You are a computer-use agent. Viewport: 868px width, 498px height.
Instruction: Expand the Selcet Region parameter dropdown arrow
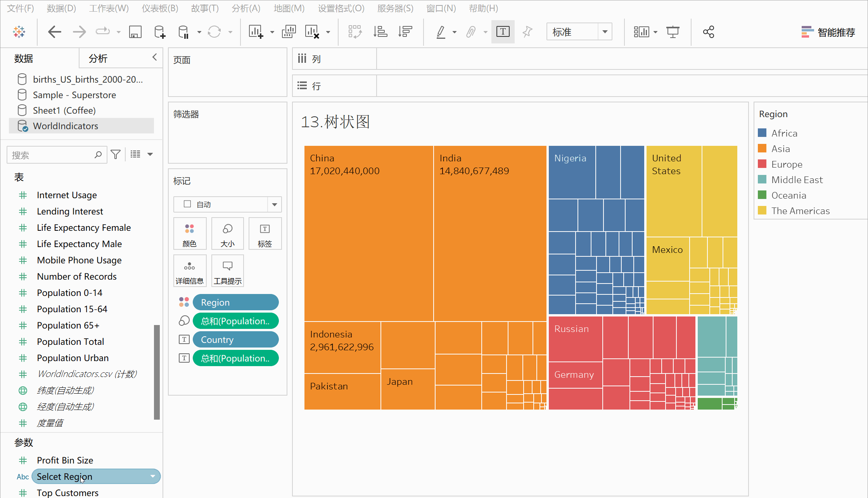click(x=152, y=476)
